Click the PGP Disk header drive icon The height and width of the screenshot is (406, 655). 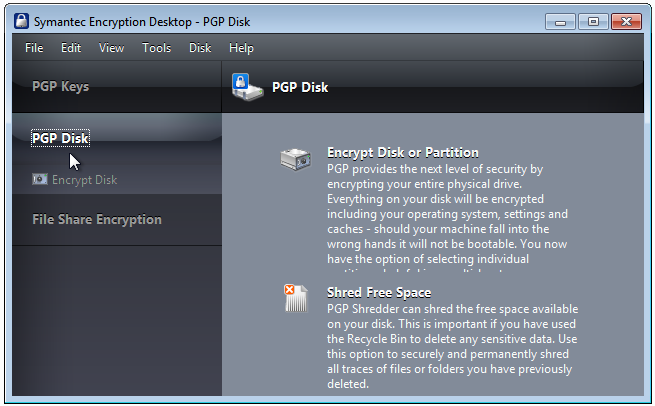[x=246, y=87]
